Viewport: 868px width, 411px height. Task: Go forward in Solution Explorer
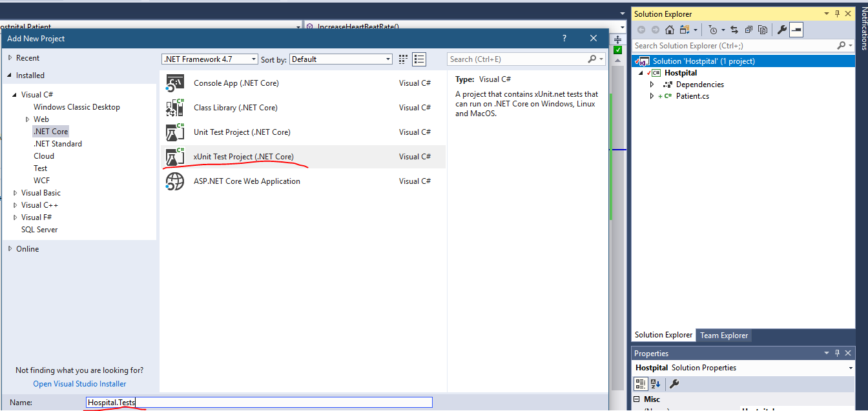(656, 30)
